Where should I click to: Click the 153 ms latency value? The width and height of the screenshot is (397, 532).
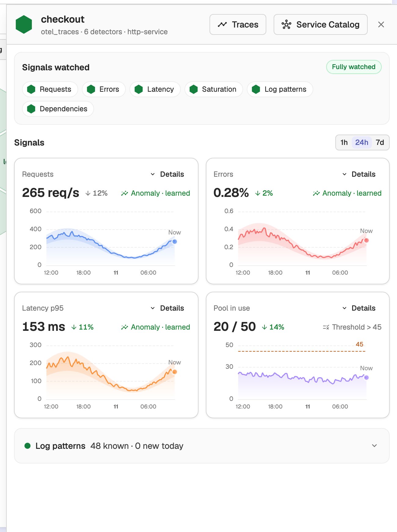pyautogui.click(x=44, y=327)
